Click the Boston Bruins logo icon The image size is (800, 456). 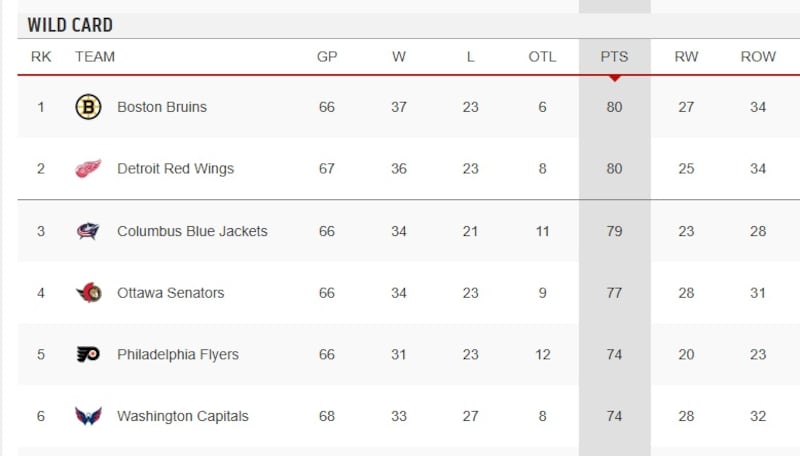[88, 107]
